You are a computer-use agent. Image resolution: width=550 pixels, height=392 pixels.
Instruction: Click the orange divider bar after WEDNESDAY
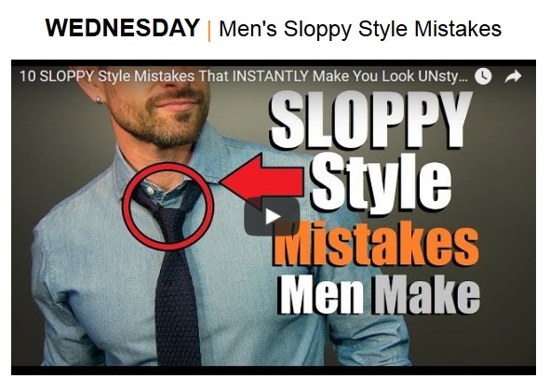pyautogui.click(x=209, y=30)
